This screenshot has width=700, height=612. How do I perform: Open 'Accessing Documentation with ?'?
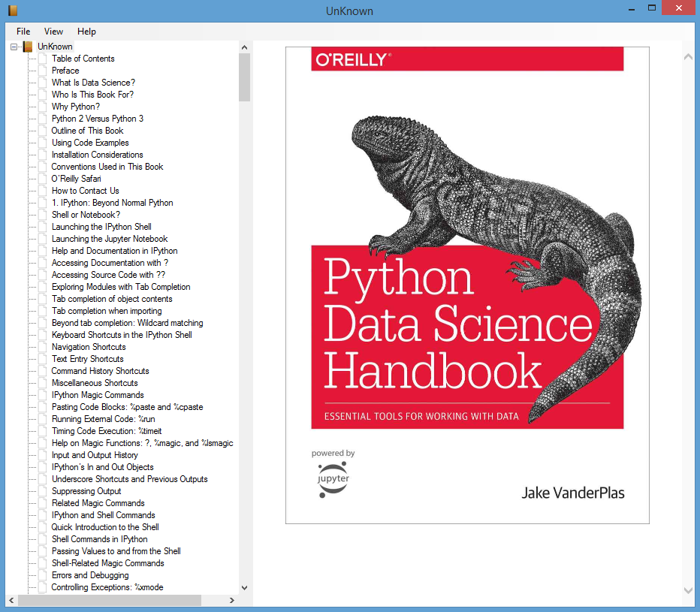coord(110,263)
